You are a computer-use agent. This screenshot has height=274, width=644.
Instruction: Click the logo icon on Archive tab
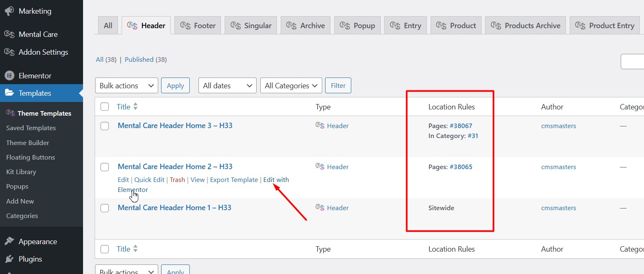(291, 26)
